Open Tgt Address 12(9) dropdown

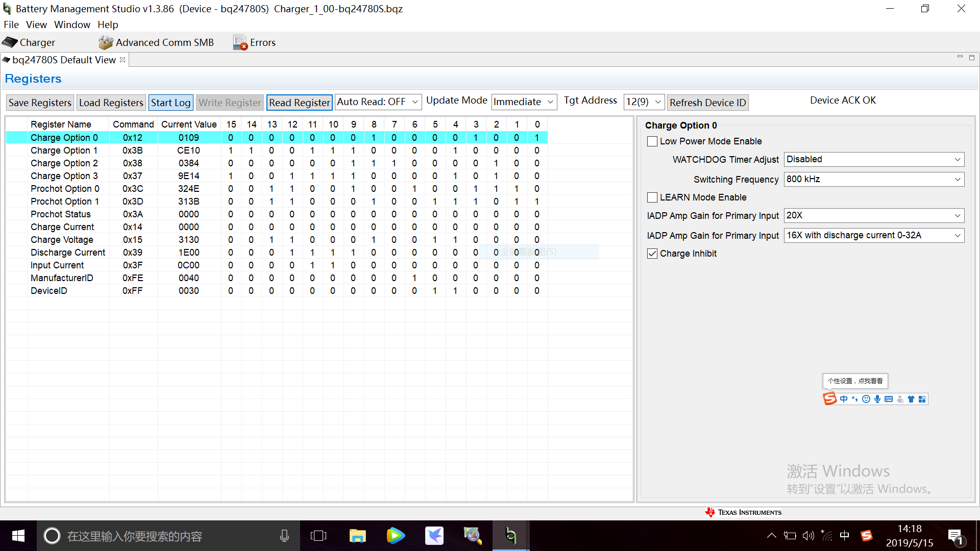[644, 102]
